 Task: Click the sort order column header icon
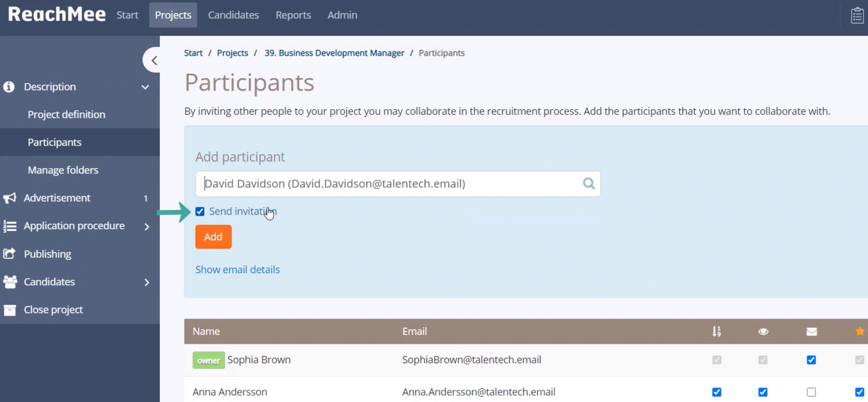(x=717, y=332)
